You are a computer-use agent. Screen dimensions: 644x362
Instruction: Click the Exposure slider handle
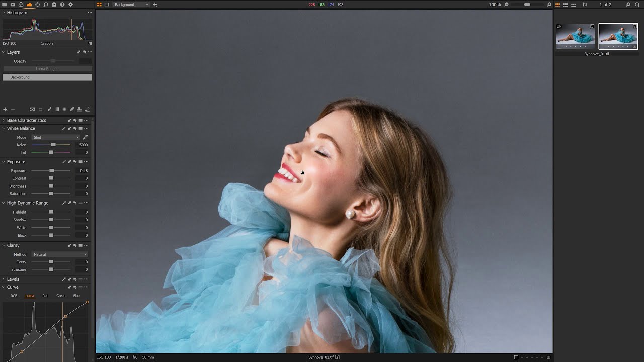(x=52, y=171)
